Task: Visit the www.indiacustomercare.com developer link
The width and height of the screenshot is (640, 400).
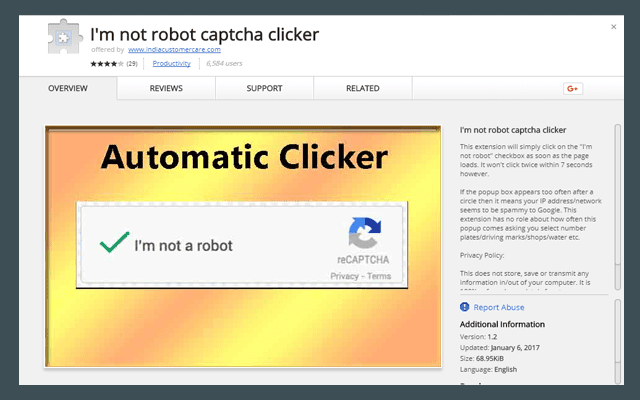Action: click(174, 49)
